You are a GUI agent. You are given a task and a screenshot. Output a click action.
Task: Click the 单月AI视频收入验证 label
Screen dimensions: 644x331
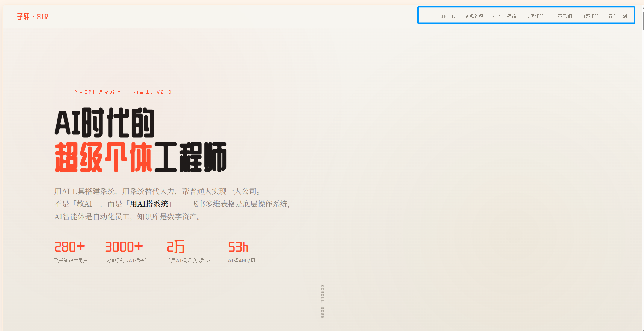pos(189,260)
